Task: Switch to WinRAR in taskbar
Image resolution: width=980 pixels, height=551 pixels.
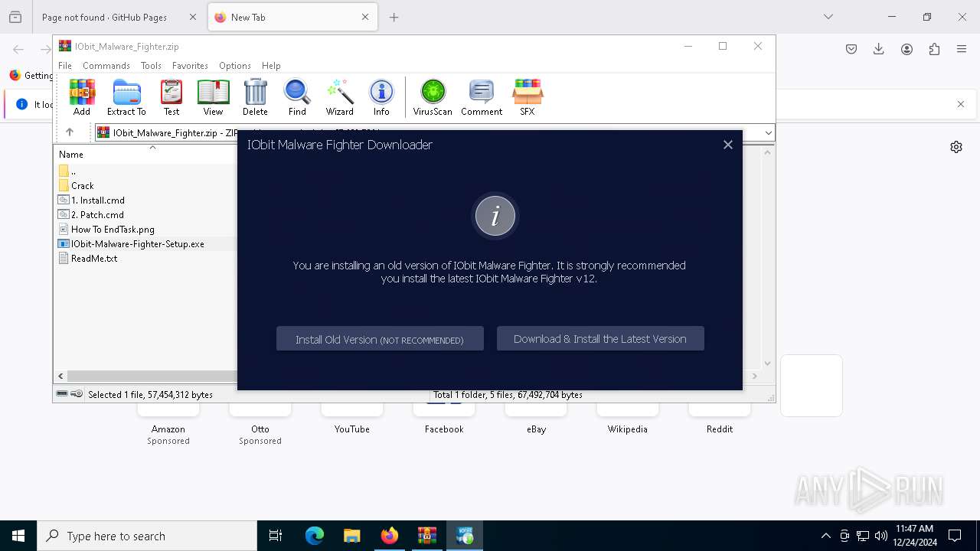Action: click(426, 536)
